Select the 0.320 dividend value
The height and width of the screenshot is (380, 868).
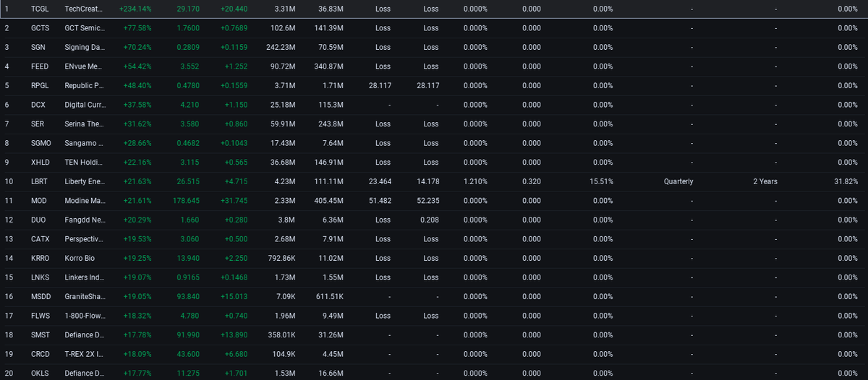[531, 181]
